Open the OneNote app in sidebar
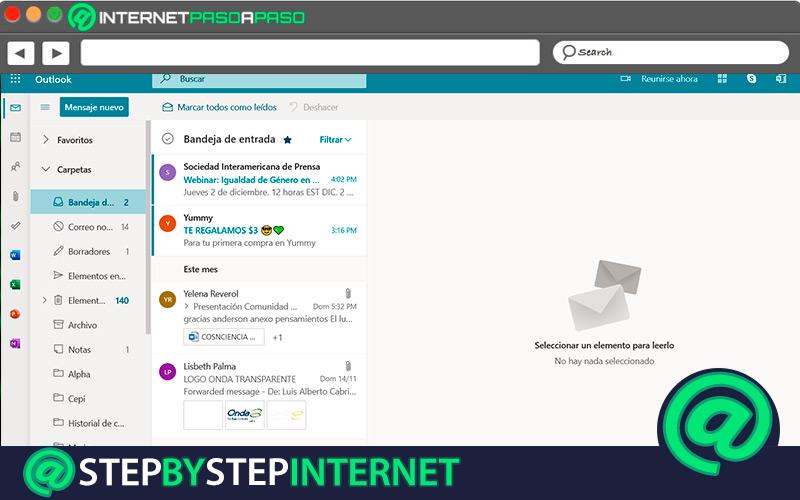The width and height of the screenshot is (800, 500). (15, 343)
